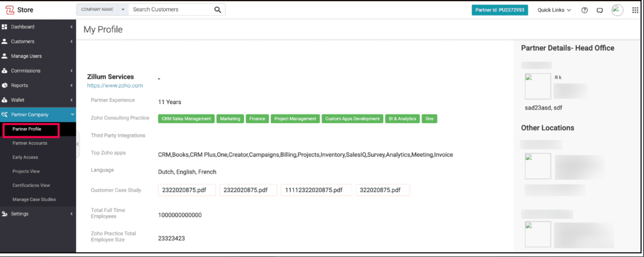Click the Project Management practice tag

point(295,118)
